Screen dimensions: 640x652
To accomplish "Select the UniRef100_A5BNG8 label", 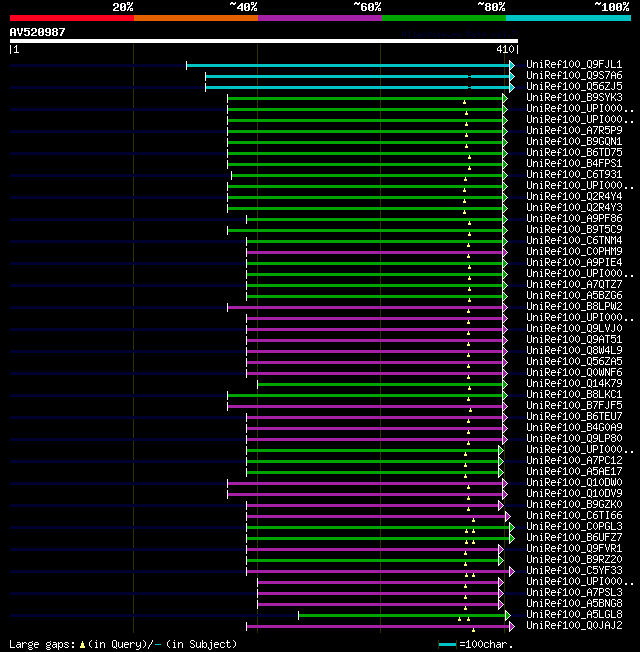I will click(574, 604).
